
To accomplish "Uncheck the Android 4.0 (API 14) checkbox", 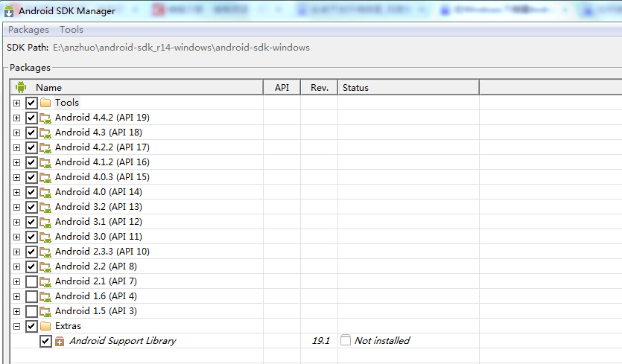I will (x=31, y=192).
